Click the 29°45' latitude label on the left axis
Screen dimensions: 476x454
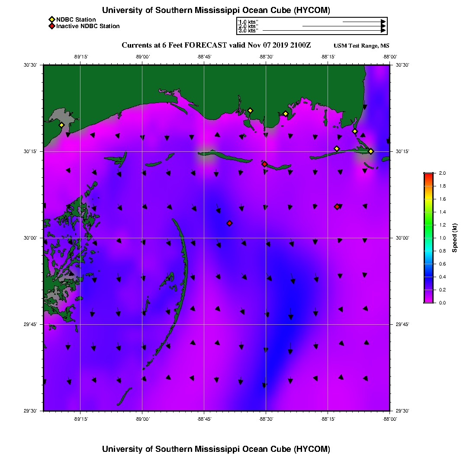30,325
